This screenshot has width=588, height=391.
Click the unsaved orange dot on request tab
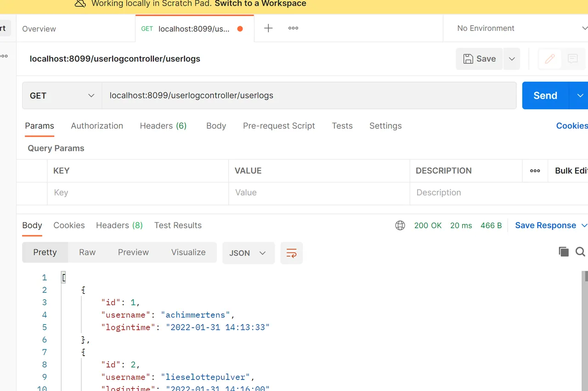click(x=240, y=28)
